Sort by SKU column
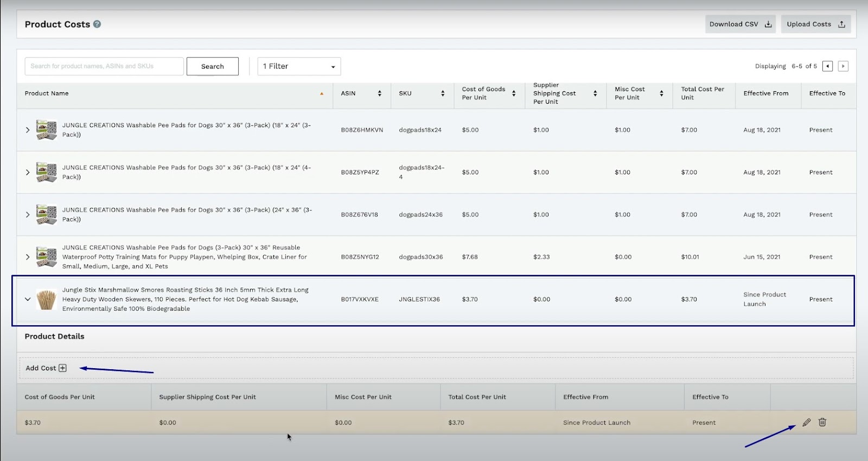 tap(443, 93)
